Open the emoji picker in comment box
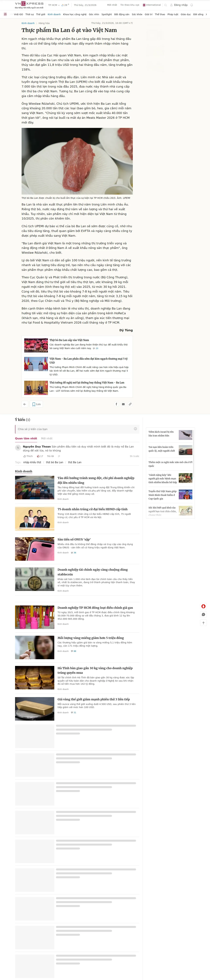This screenshot has width=210, height=980. 135,429
